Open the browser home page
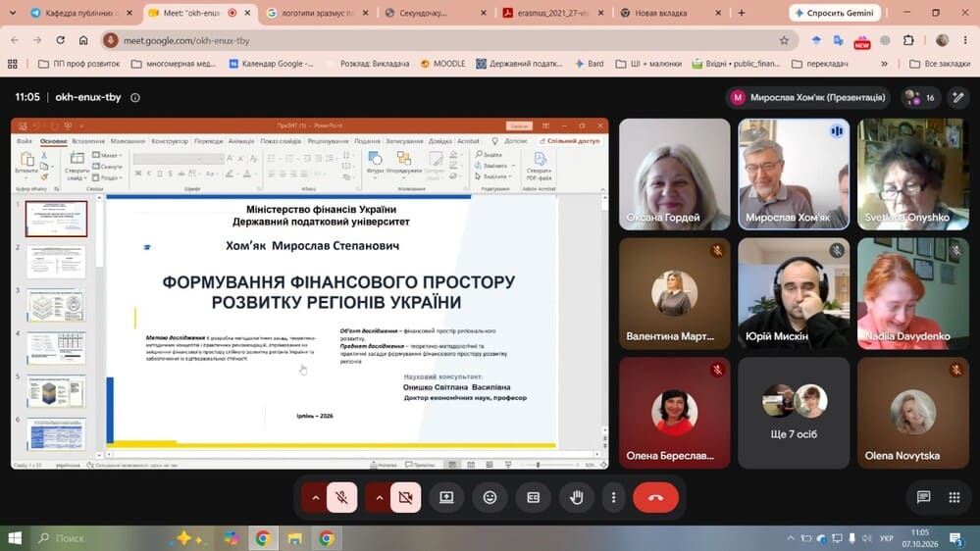This screenshot has width=980, height=551. (x=83, y=40)
